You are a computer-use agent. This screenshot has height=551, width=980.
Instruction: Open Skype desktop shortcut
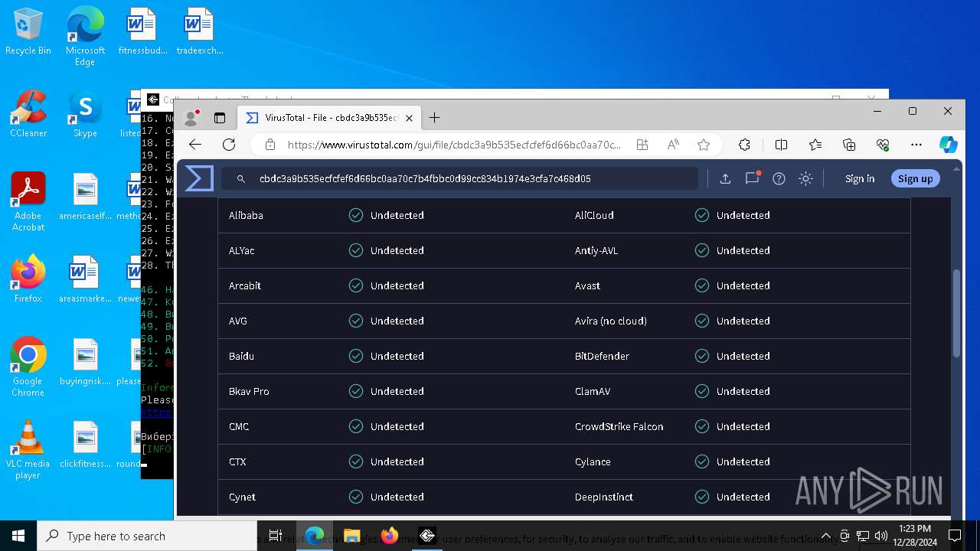(85, 115)
